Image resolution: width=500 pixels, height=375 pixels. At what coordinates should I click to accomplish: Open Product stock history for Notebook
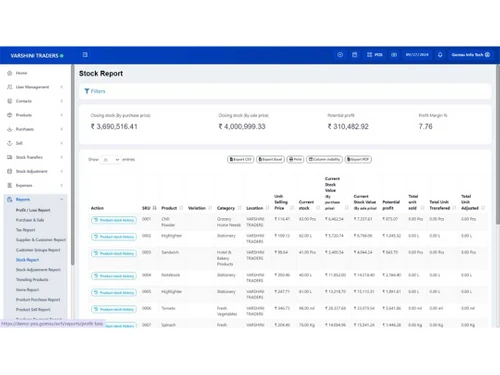click(x=114, y=276)
